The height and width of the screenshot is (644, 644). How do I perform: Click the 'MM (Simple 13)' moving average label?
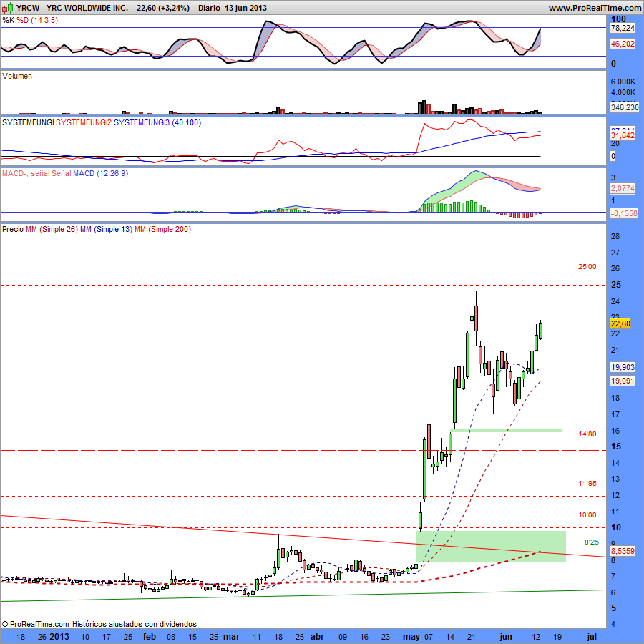[107, 229]
